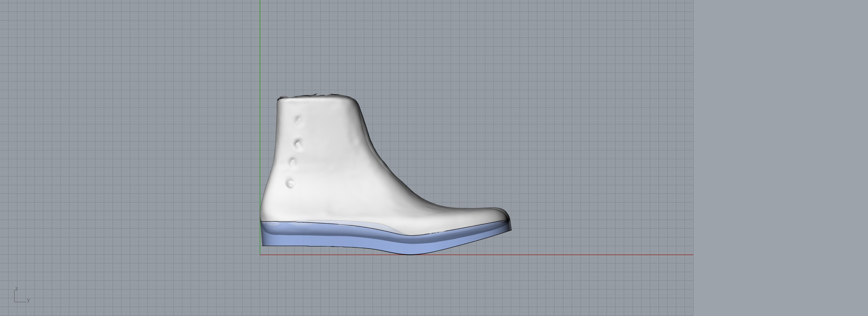Select the topmost button dimple on boot

[x=298, y=120]
